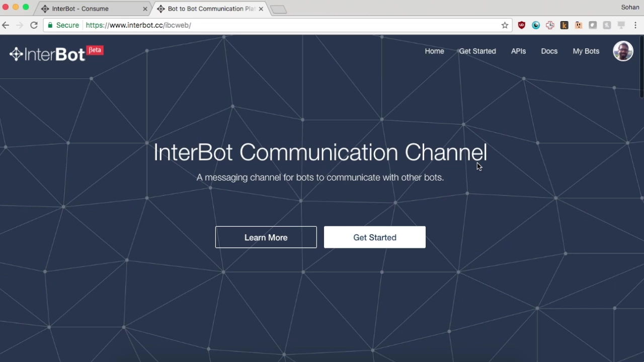Open My Bots page

pyautogui.click(x=586, y=51)
